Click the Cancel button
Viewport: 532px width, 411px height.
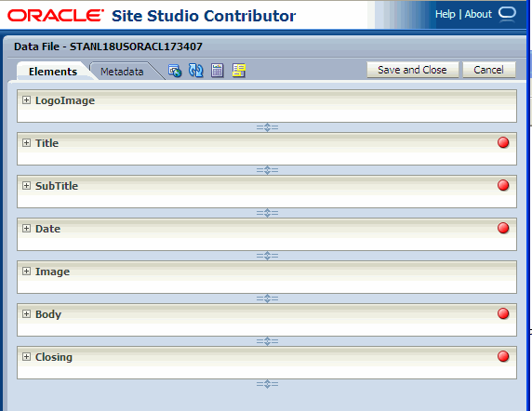pyautogui.click(x=489, y=70)
